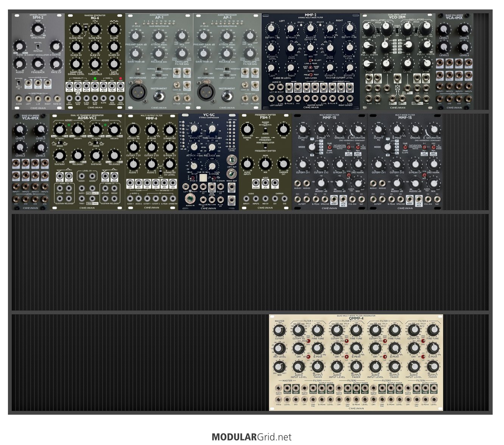Screen dimensions: 504x445
Task: Flip the RG-6 Audio/LF switch
Action: click(x=86, y=28)
